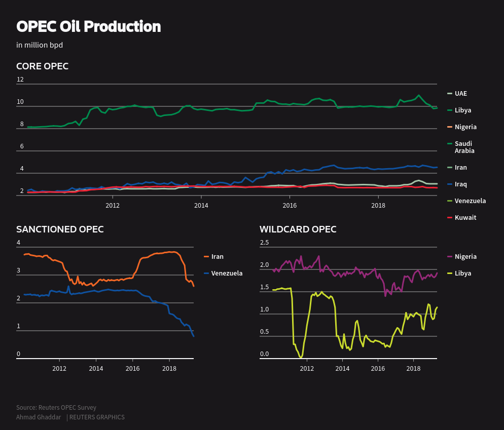Click the UAE legend color swatch
Image resolution: width=504 pixels, height=430 pixels.
tap(450, 94)
